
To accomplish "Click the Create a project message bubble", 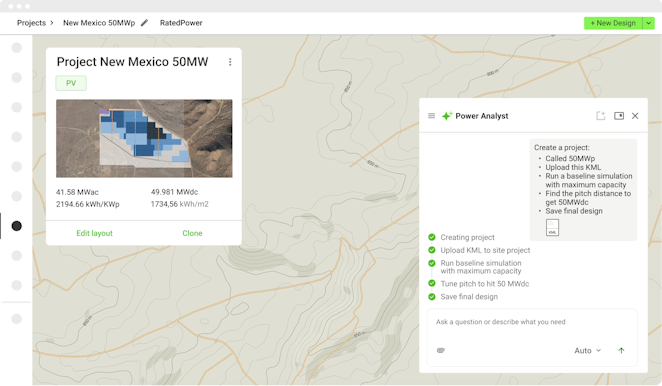I will click(x=583, y=190).
